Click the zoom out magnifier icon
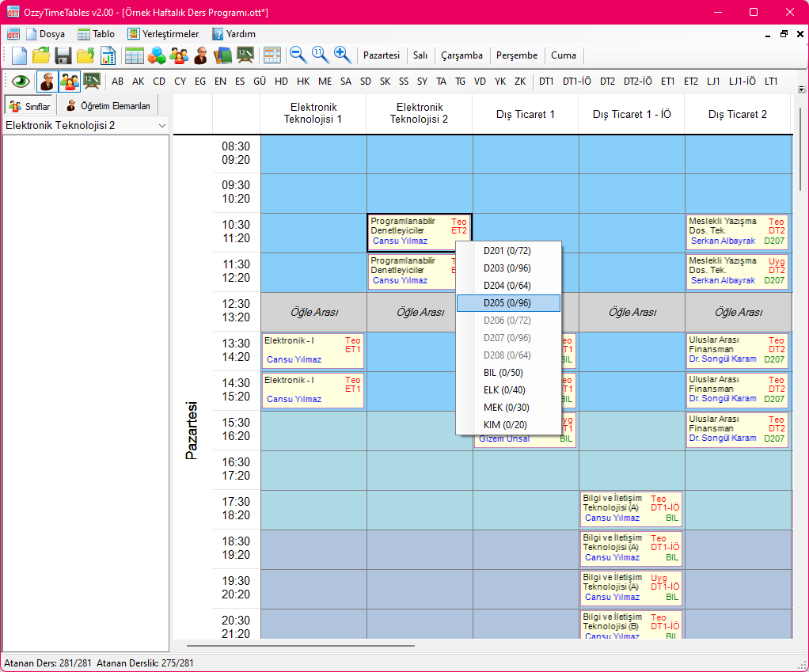Screen dimensions: 809x672 tap(298, 55)
